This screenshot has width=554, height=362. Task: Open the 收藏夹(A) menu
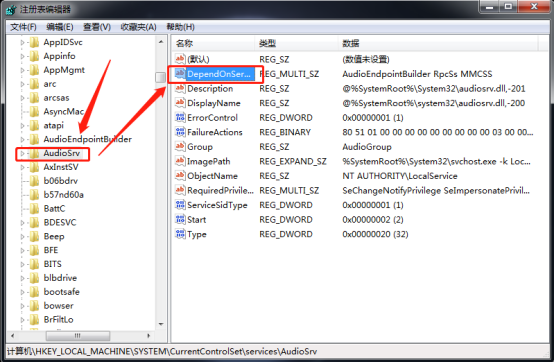[138, 27]
